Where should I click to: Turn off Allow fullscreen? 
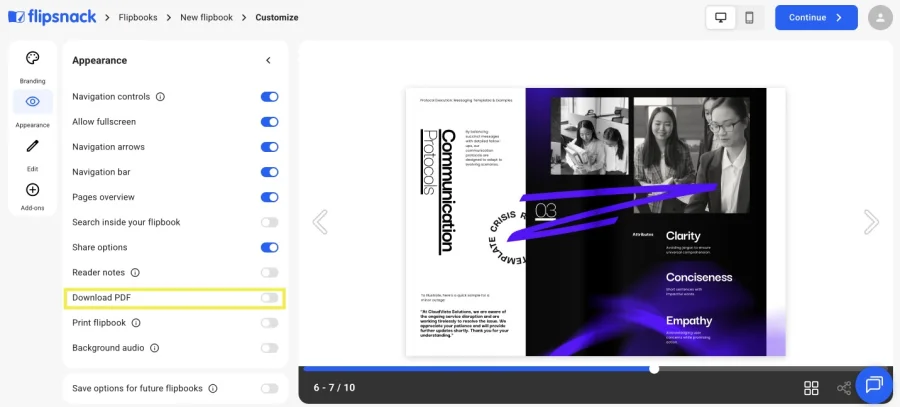[269, 122]
